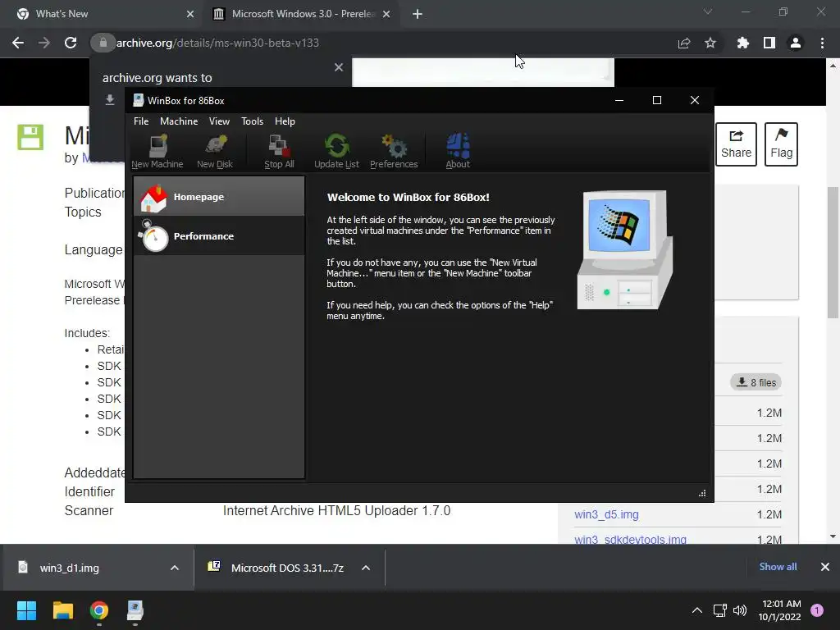This screenshot has width=840, height=630.
Task: Switch to Microsoft Windows 3.0 Prerelease tab
Action: coord(301,14)
